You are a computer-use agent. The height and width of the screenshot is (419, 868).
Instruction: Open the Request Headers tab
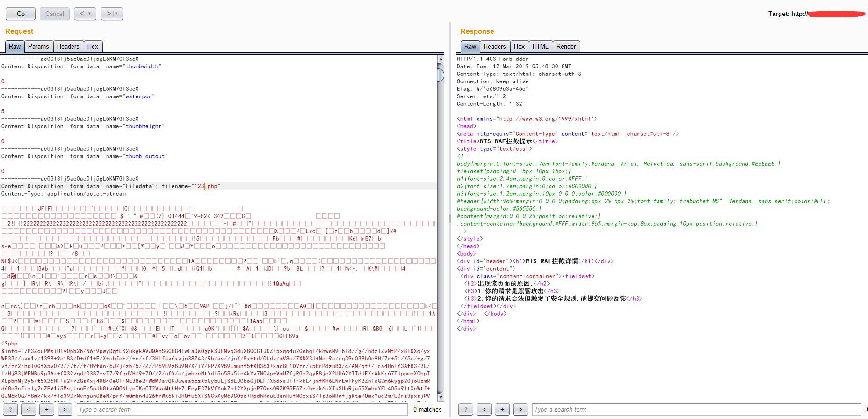tap(68, 47)
